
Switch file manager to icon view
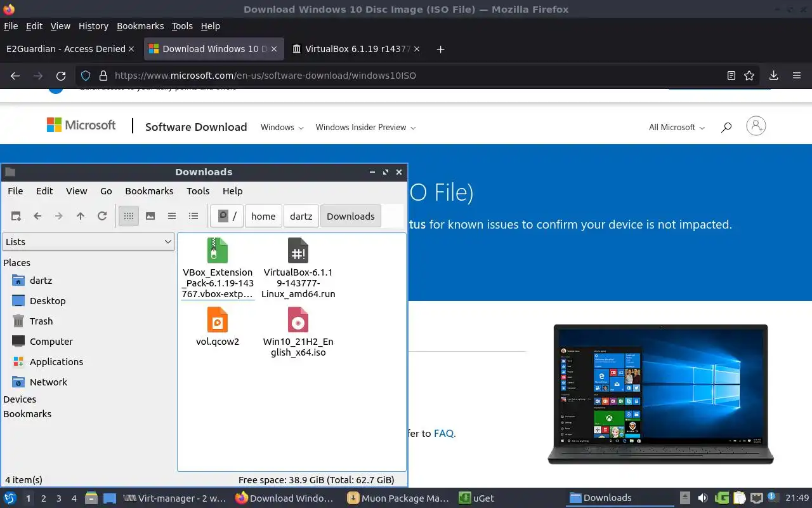pyautogui.click(x=129, y=216)
